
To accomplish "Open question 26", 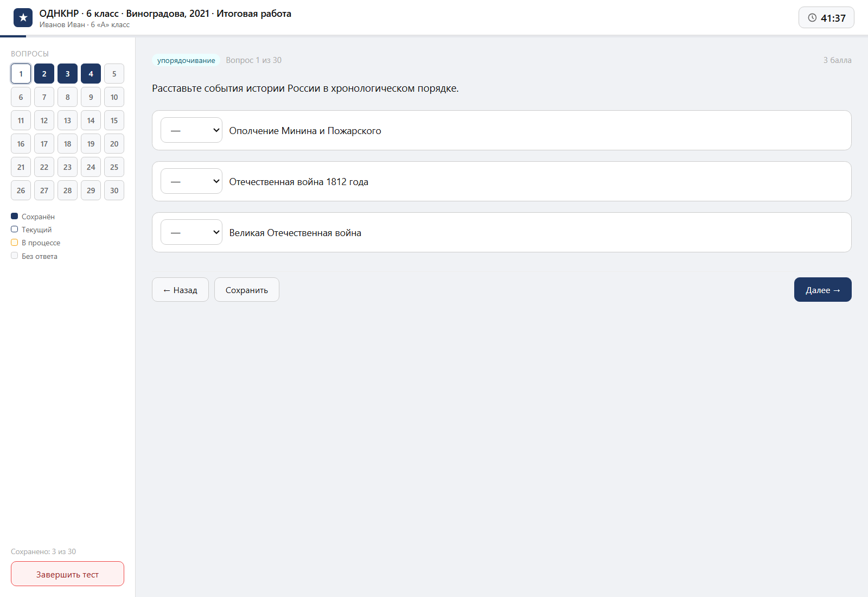I will pyautogui.click(x=21, y=190).
